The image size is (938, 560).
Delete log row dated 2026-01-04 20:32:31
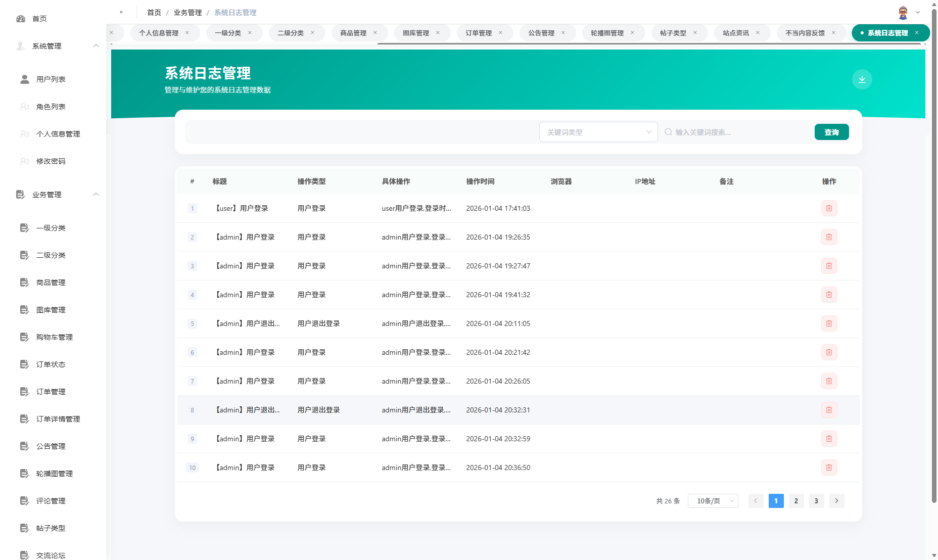pyautogui.click(x=828, y=410)
